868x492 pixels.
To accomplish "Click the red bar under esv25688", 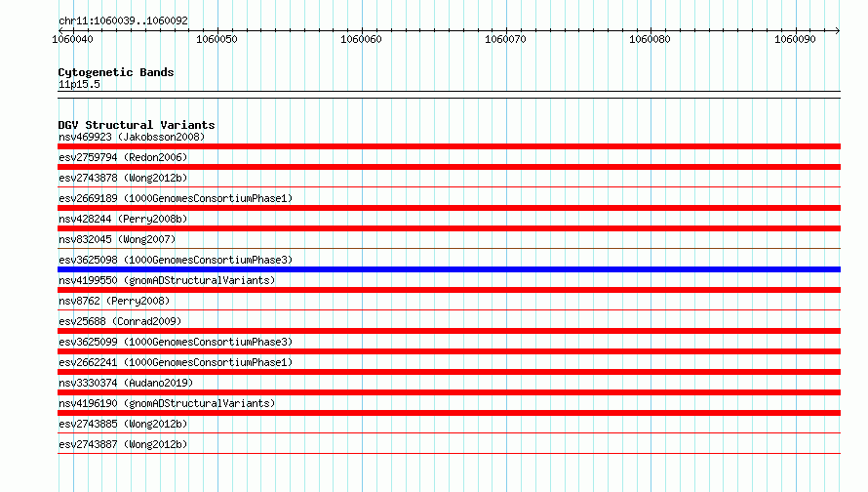I will click(449, 331).
